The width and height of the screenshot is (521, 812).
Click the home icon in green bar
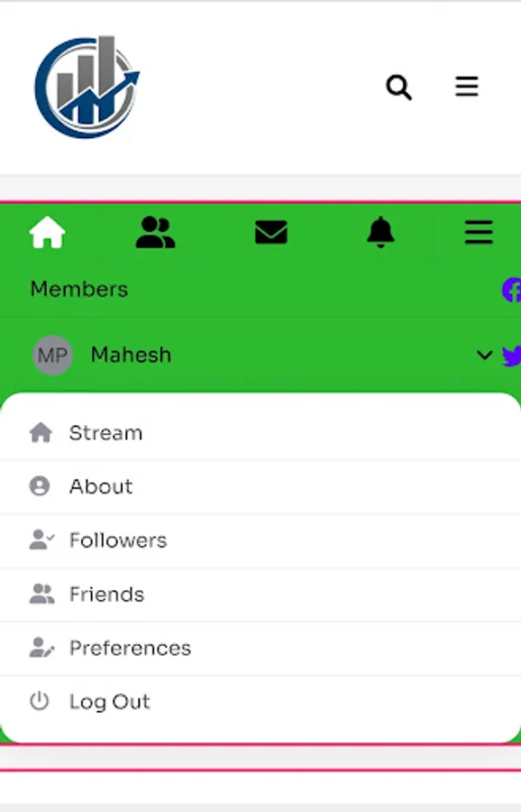click(x=47, y=232)
